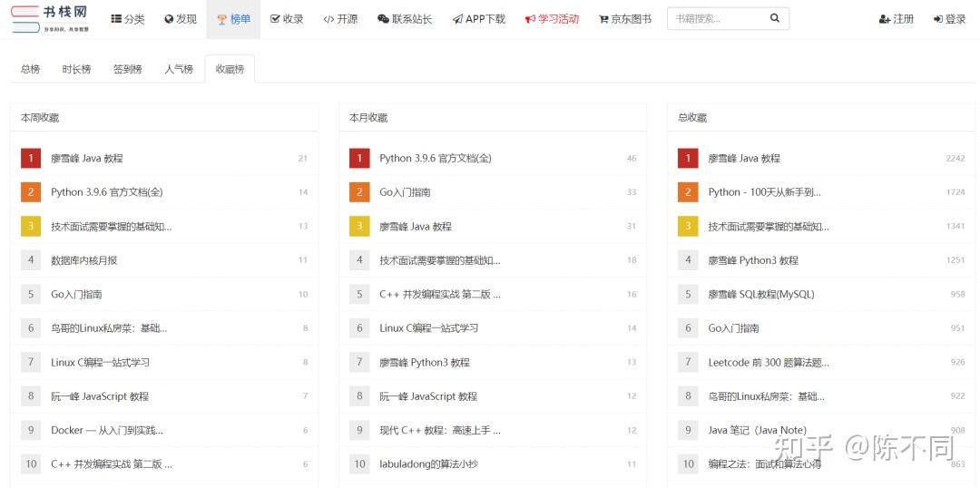The image size is (980, 488).
Task: Open Python 3.9.6 官方文档 in 本月收藏
Action: click(436, 158)
